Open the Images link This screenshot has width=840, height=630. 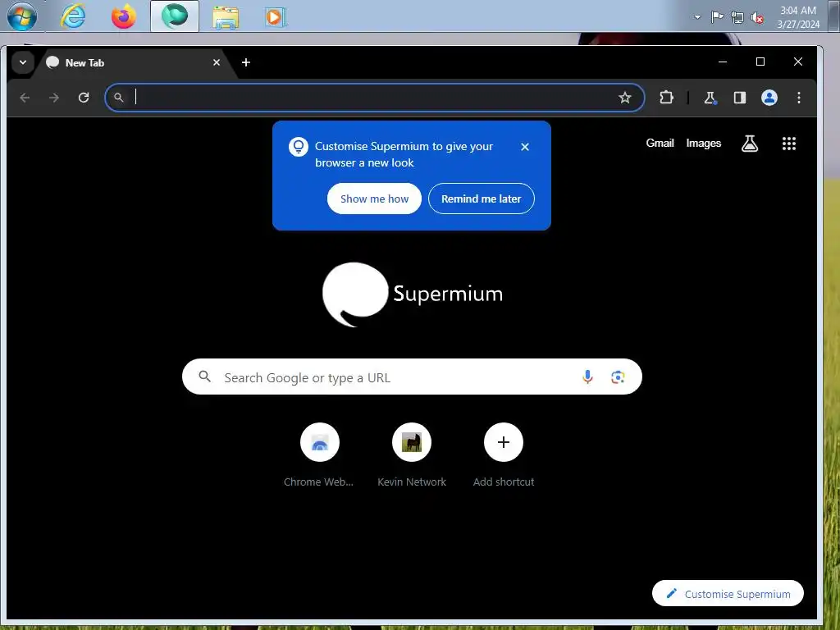703,143
